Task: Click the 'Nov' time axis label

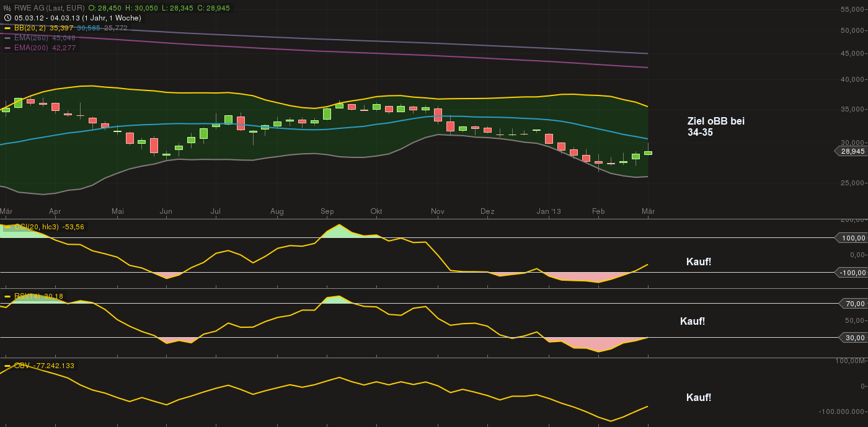Action: pyautogui.click(x=438, y=211)
